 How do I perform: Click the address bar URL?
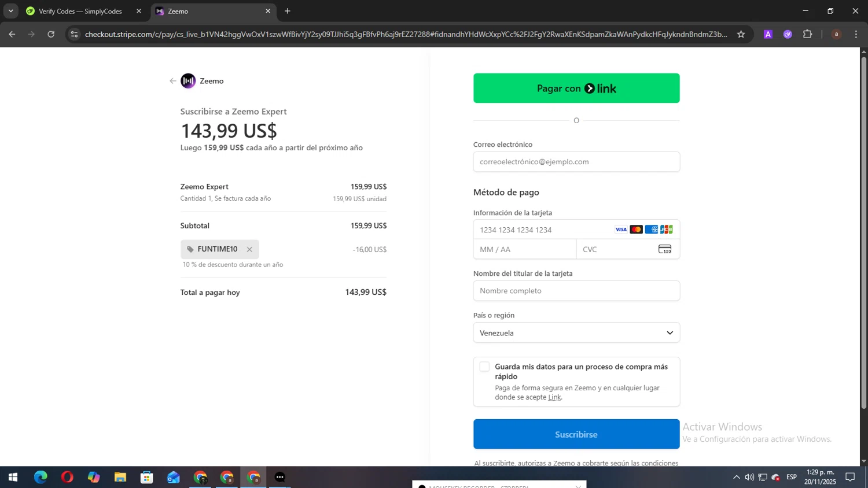[x=406, y=34]
